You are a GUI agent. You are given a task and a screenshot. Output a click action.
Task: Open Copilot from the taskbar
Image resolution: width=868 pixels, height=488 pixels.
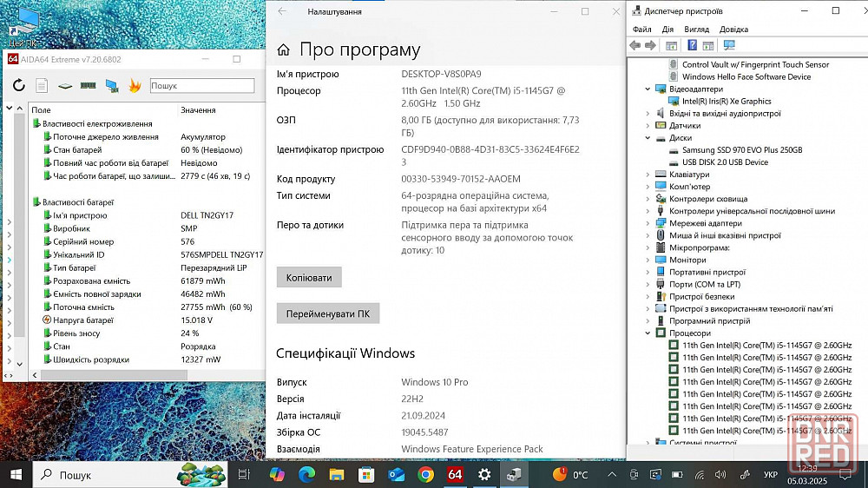(277, 475)
